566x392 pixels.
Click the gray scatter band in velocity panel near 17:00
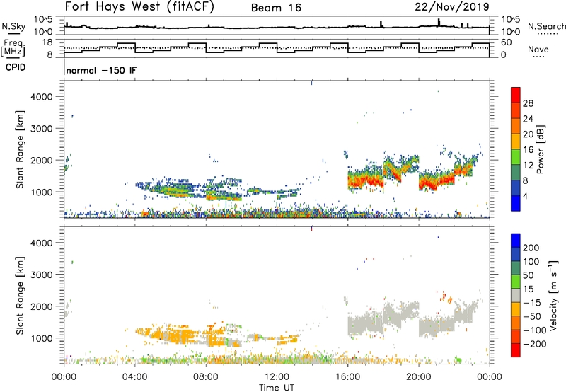tap(365, 324)
